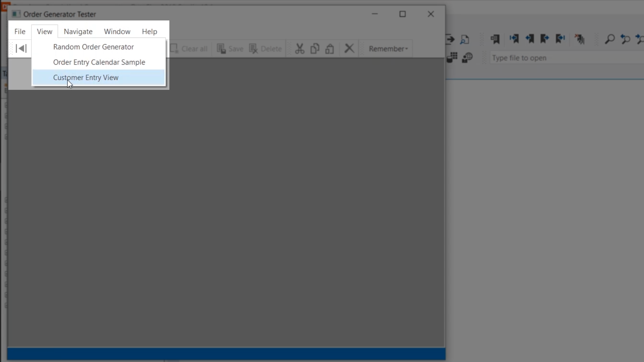Image resolution: width=644 pixels, height=362 pixels.
Task: Open the Navigate menu
Action: click(78, 32)
